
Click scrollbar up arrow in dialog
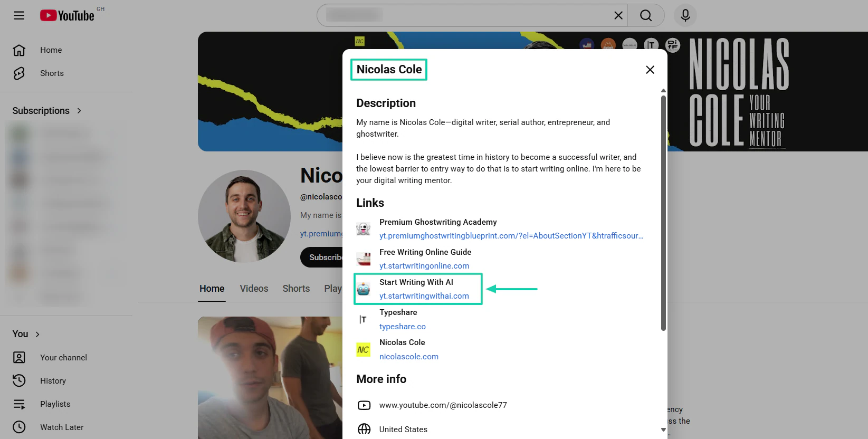663,91
